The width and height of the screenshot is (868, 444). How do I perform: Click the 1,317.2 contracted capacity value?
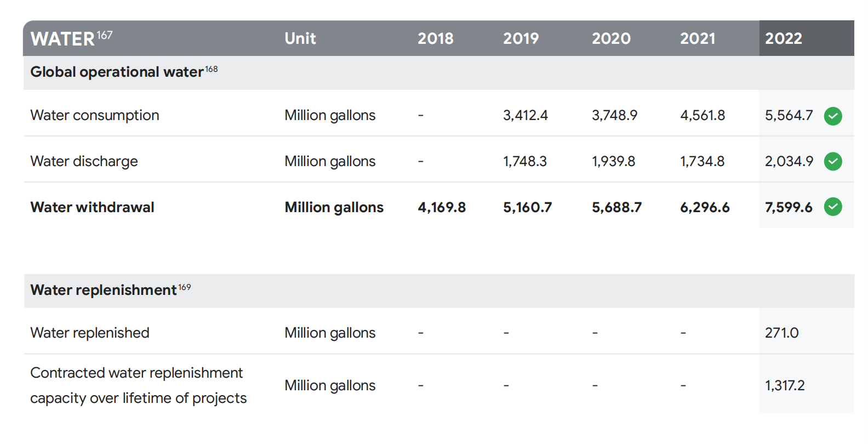point(784,385)
